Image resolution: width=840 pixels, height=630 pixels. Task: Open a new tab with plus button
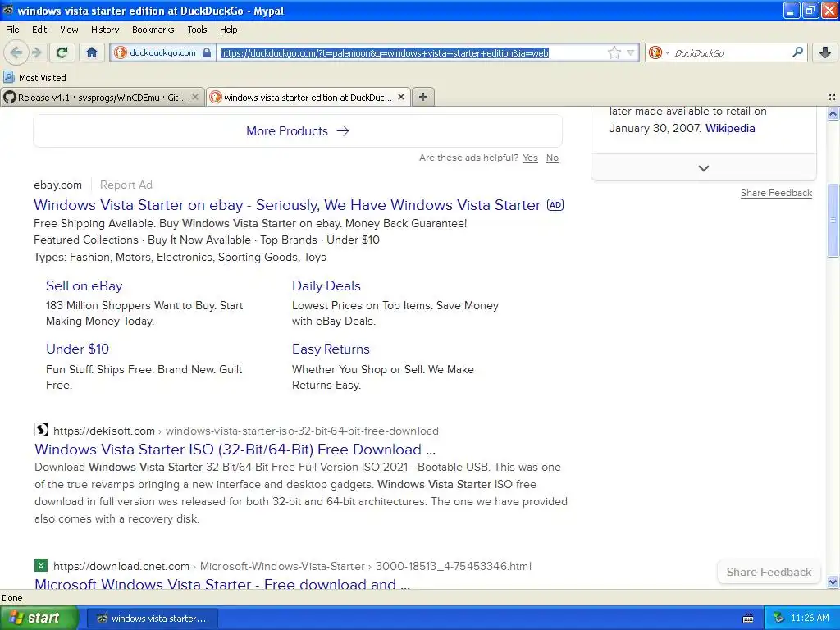point(423,97)
